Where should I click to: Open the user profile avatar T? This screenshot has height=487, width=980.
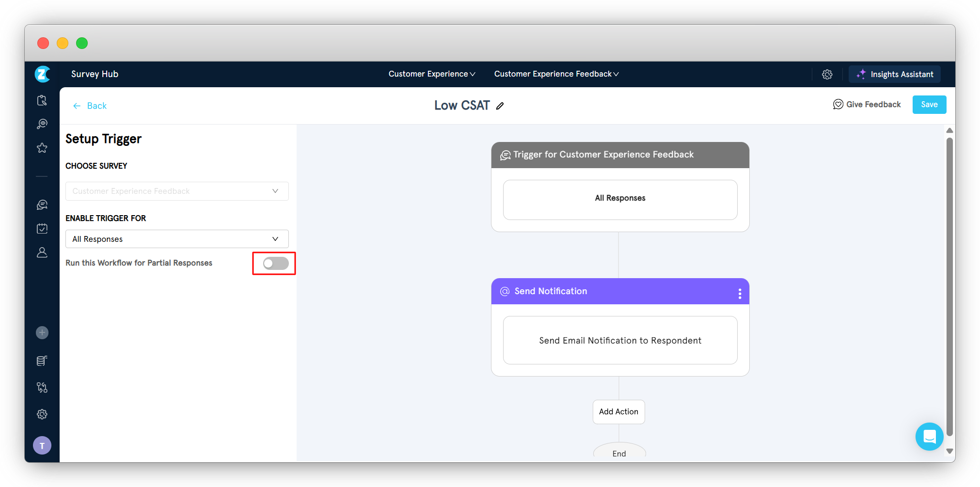42,445
